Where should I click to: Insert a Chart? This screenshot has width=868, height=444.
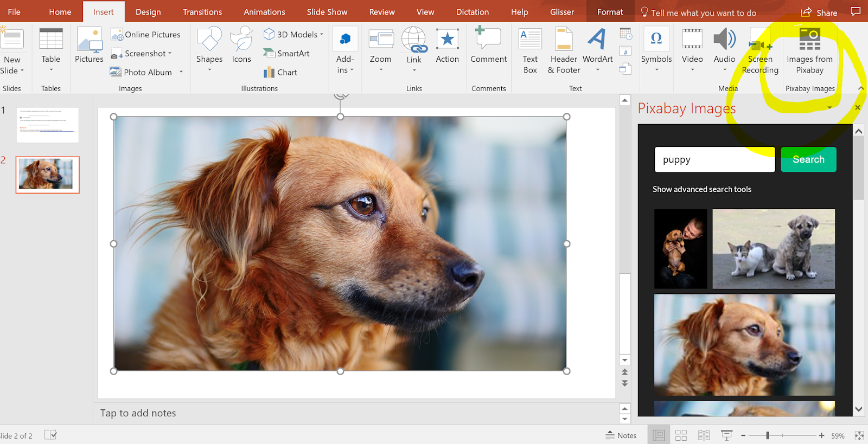(x=280, y=72)
